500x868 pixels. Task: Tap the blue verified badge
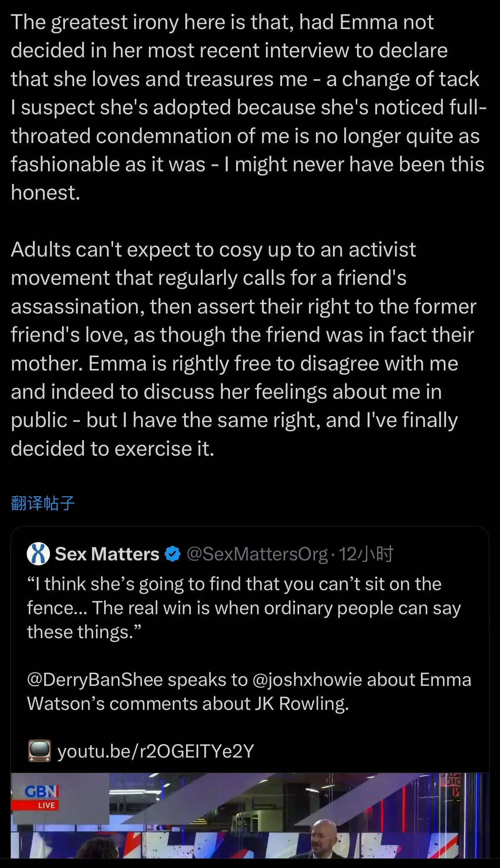(173, 554)
